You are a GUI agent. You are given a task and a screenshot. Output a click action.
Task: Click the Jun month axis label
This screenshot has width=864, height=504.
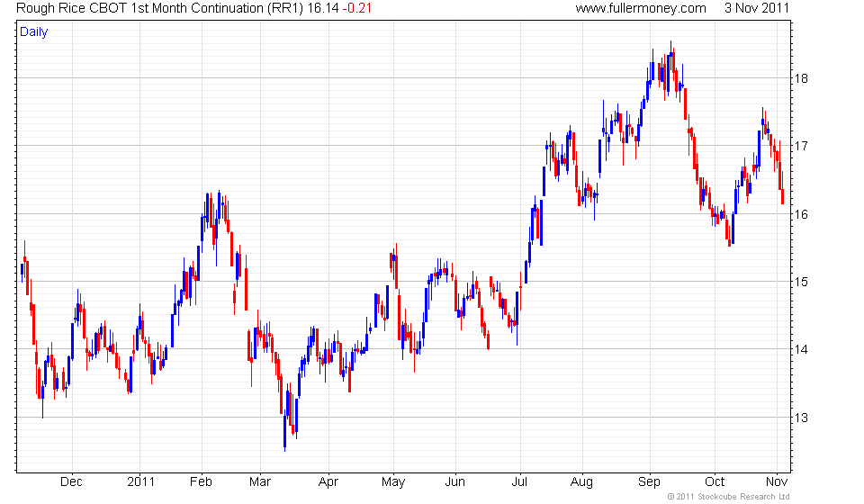(x=454, y=482)
